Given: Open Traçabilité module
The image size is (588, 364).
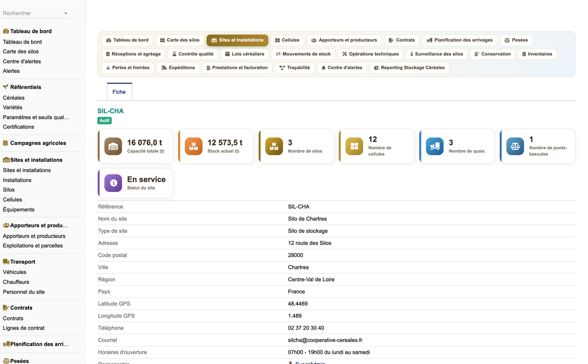Looking at the screenshot, I should pyautogui.click(x=294, y=68).
